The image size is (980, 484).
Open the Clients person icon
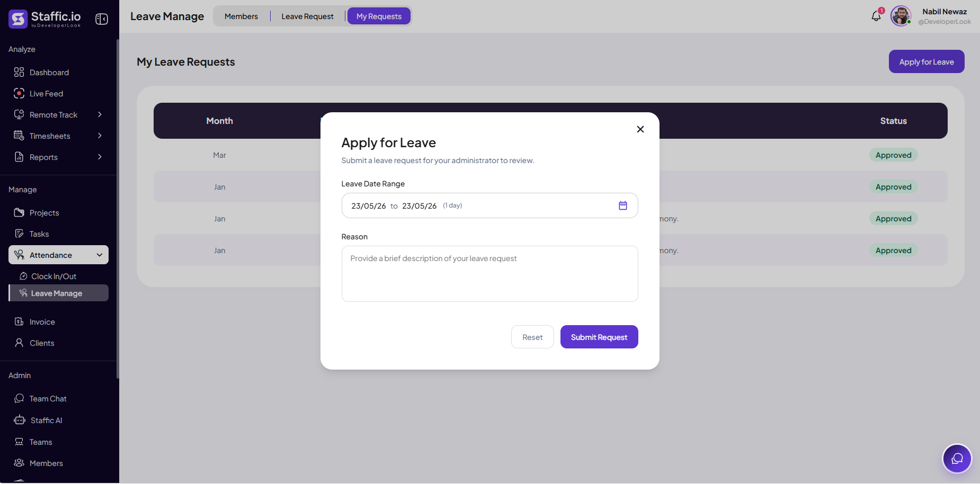click(x=19, y=343)
